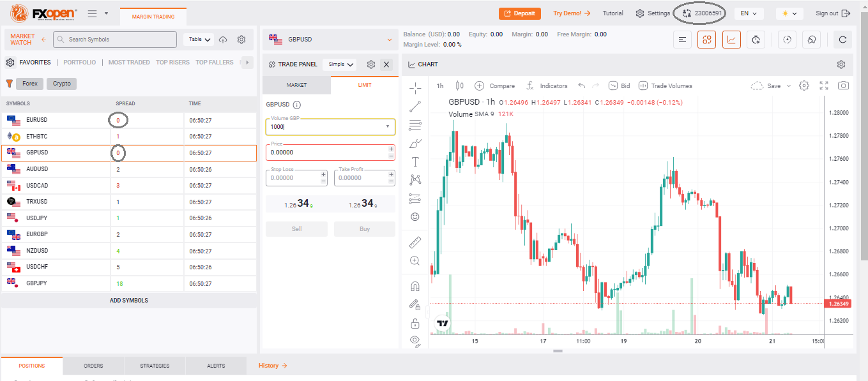Switch to the Market order tab
The width and height of the screenshot is (868, 381).
coord(296,85)
